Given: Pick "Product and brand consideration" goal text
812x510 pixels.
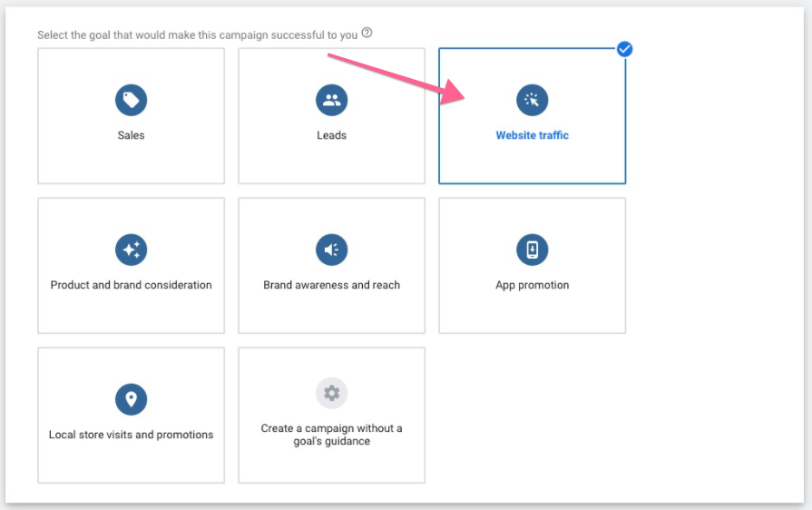Looking at the screenshot, I should click(132, 285).
